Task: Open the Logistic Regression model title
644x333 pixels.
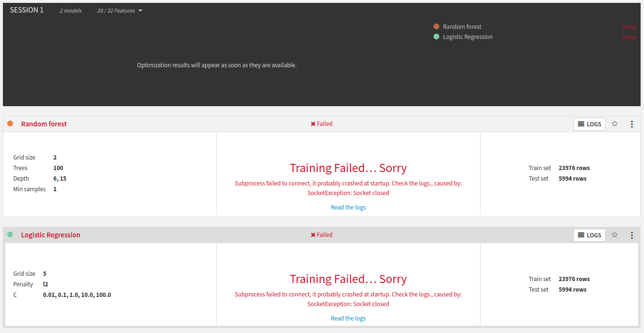Action: click(x=50, y=235)
